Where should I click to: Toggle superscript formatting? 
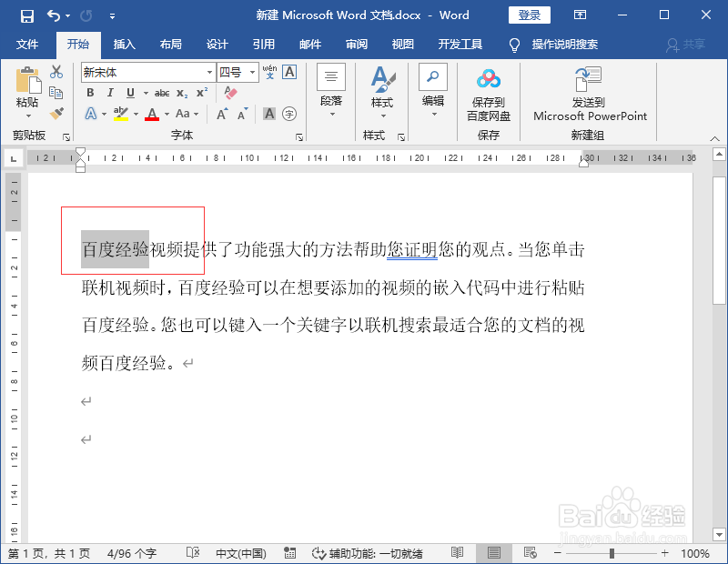coord(201,93)
